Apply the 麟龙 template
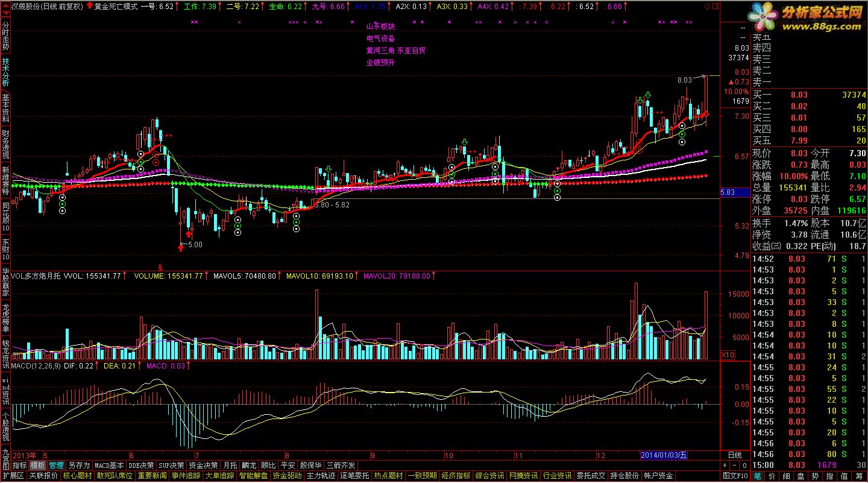Viewport: 868px width, 483px height. pos(249,466)
